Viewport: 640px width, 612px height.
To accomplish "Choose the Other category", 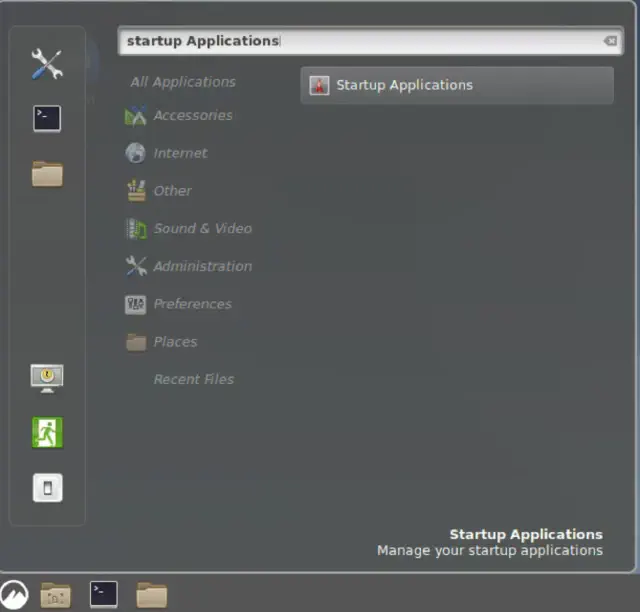I will pos(172,191).
